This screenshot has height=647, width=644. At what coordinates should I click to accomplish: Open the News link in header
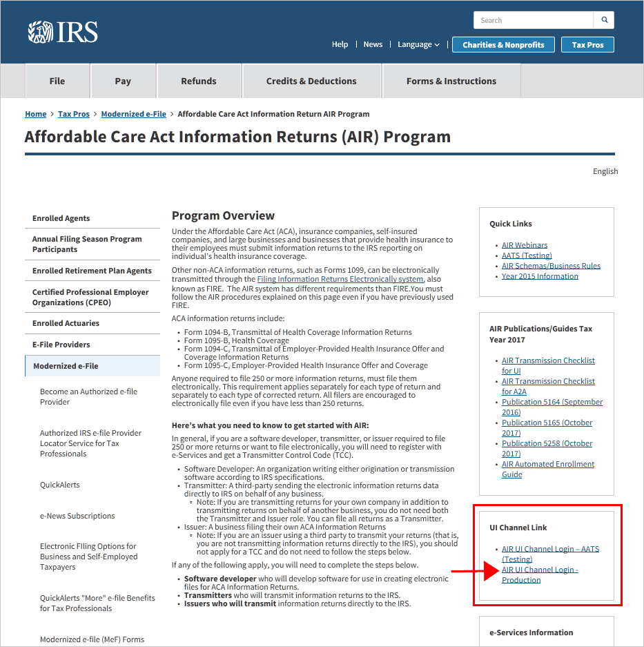(x=373, y=44)
